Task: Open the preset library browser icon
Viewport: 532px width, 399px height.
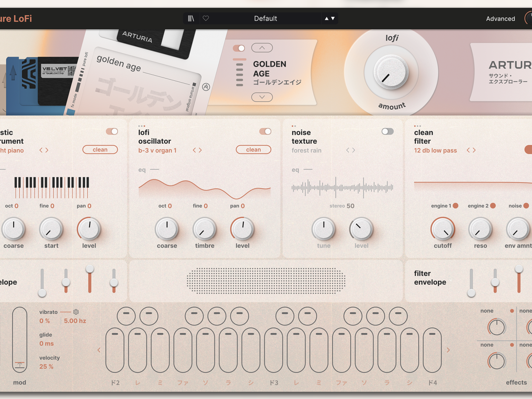Action: (191, 19)
